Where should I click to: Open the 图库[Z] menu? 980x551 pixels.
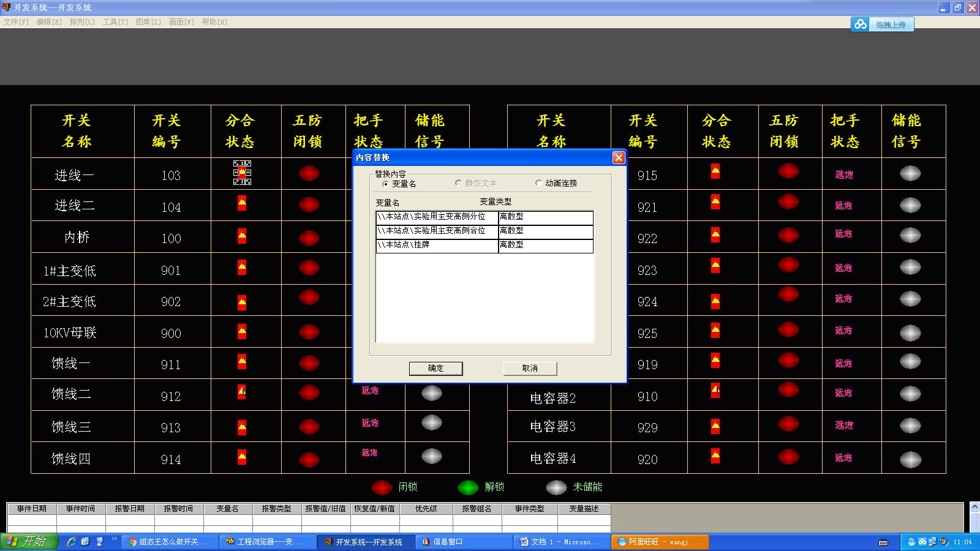pyautogui.click(x=148, y=22)
